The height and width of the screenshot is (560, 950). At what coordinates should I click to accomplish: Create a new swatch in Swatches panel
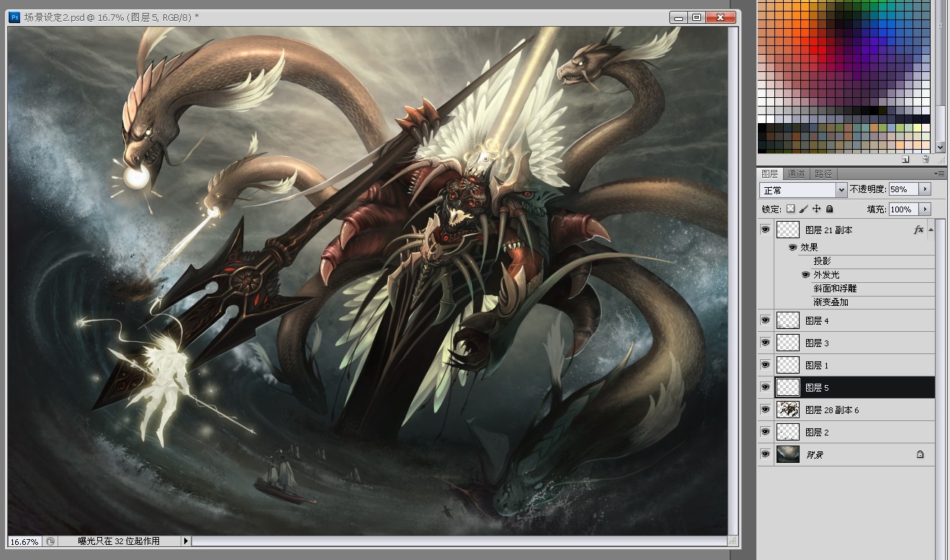pos(905,159)
